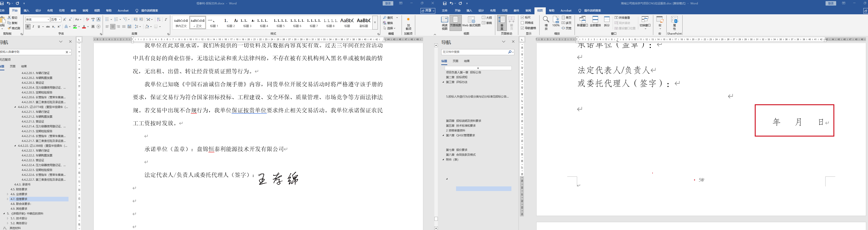The image size is (868, 230).
Task: Open SharePoint 属性 properties in the right window
Action: tap(675, 23)
